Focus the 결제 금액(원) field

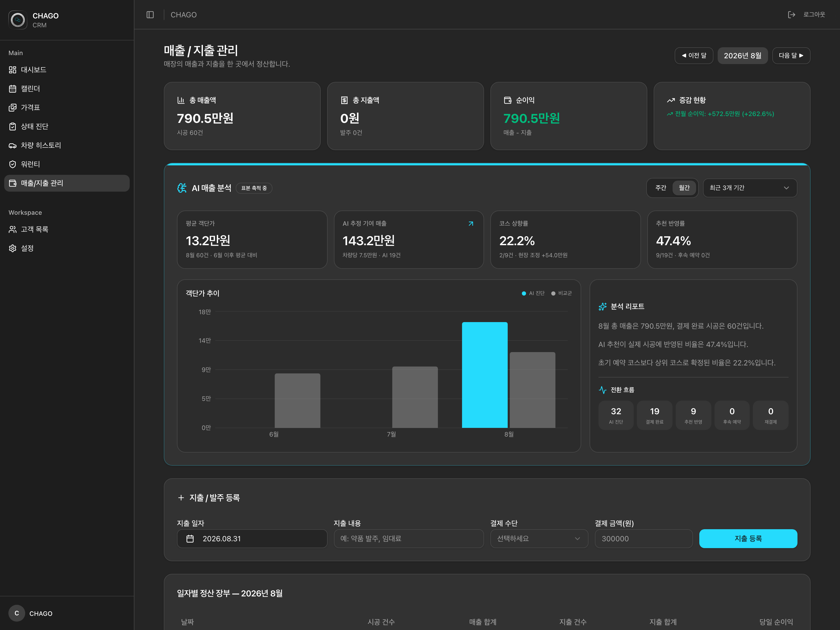643,538
